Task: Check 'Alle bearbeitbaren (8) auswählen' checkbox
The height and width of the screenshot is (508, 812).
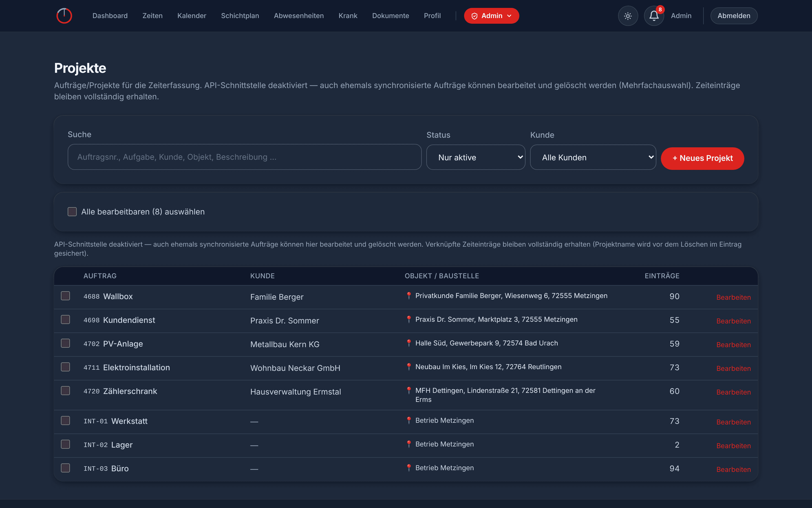Action: pyautogui.click(x=72, y=212)
